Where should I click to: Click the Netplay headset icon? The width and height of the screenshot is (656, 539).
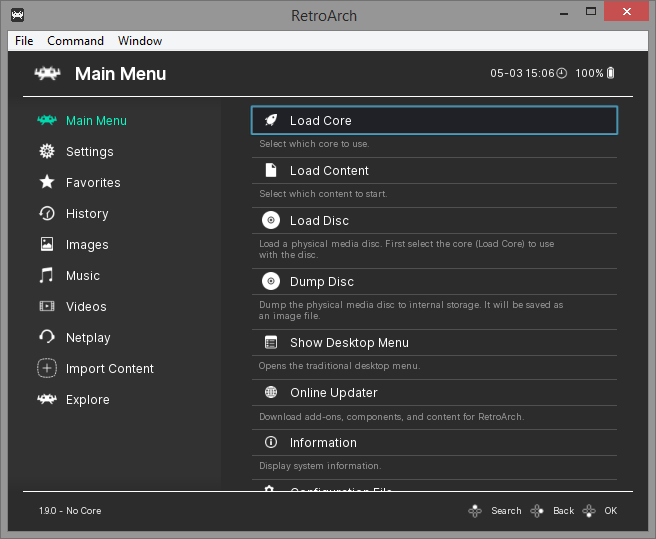pos(47,337)
